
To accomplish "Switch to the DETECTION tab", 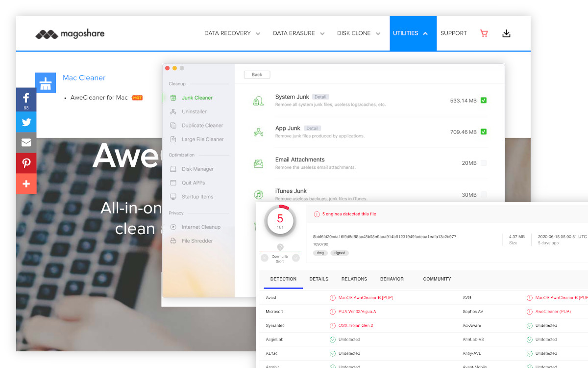I will click(283, 279).
